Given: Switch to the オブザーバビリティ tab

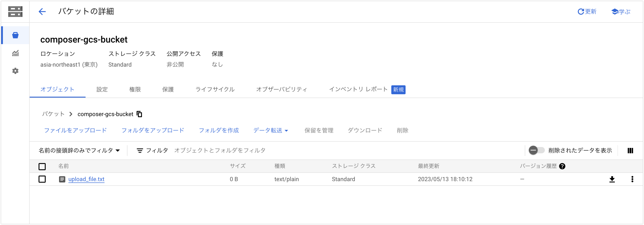Looking at the screenshot, I should [282, 90].
